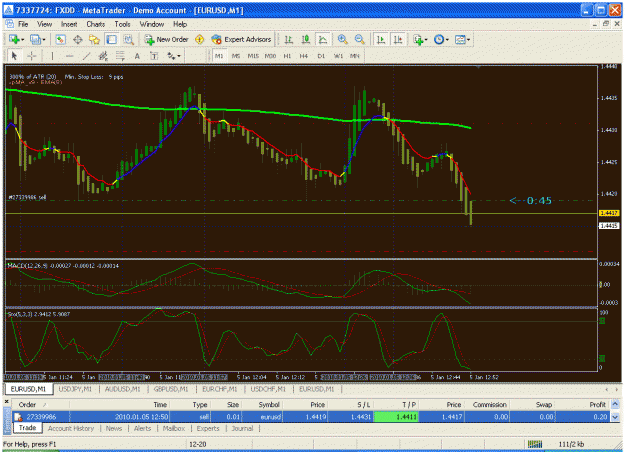Switch timeframe to M5
This screenshot has height=452, width=625.
pos(236,56)
